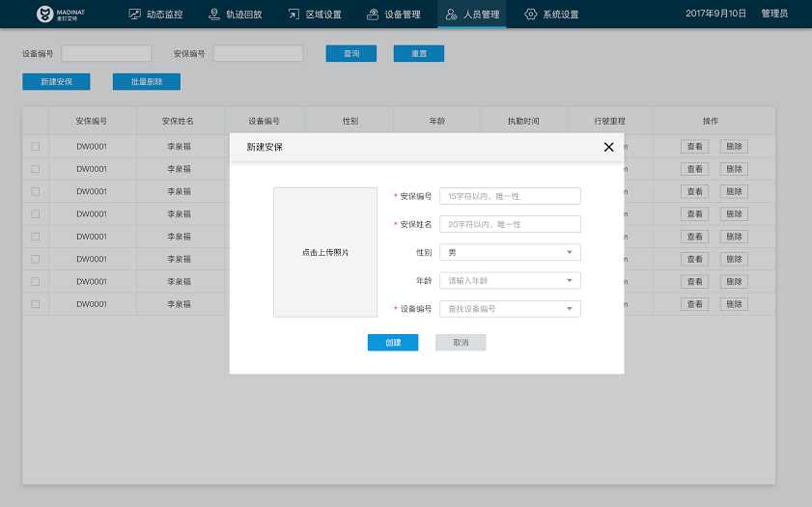
Task: Click the MADINAT logo icon
Action: (44, 14)
